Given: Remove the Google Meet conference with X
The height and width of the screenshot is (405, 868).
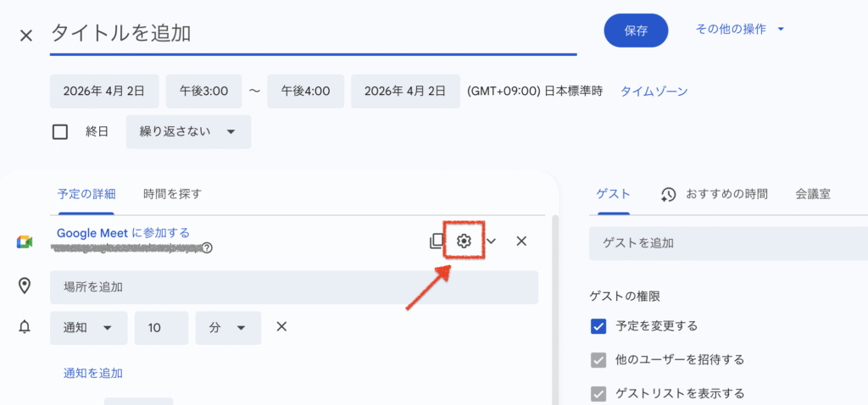Looking at the screenshot, I should tap(521, 241).
